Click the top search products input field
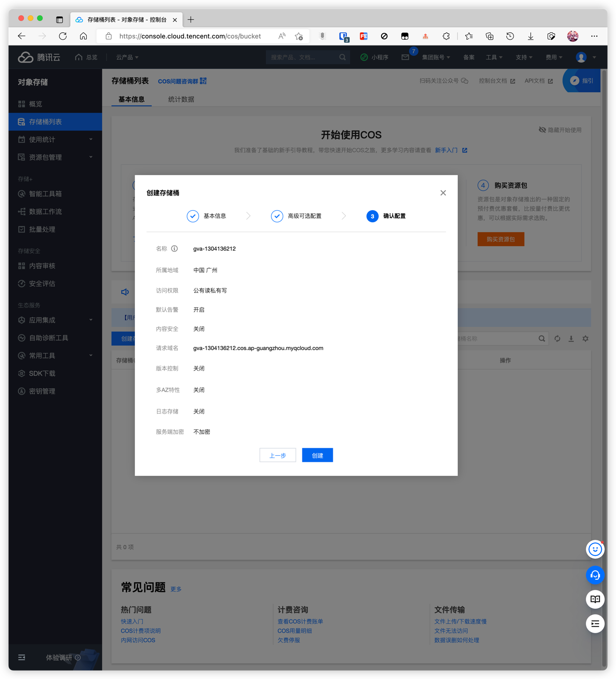The width and height of the screenshot is (616, 679). (x=303, y=57)
